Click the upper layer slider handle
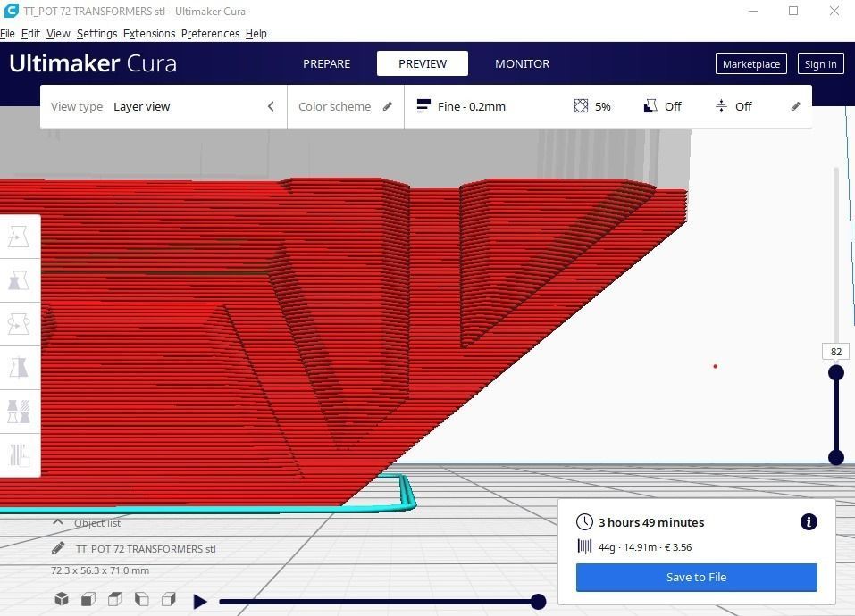 point(836,372)
